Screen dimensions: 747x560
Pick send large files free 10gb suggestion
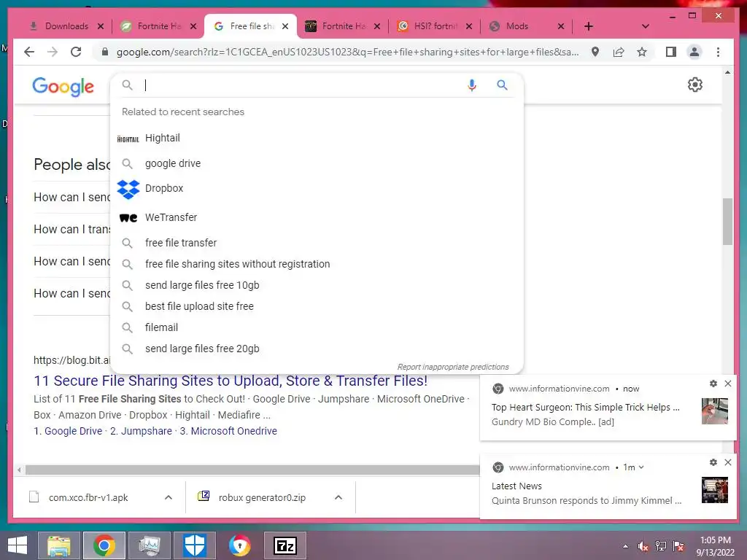[x=317, y=285]
